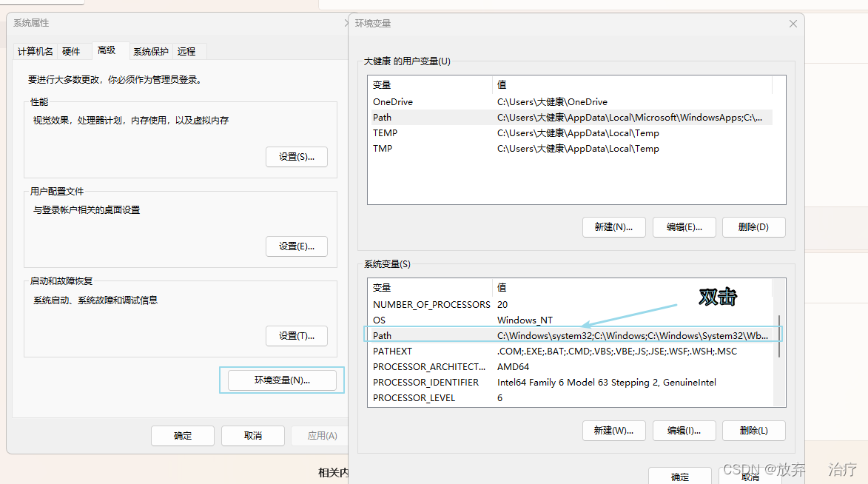Click 新建(W)... for system variables
The height and width of the screenshot is (484, 868).
point(614,431)
